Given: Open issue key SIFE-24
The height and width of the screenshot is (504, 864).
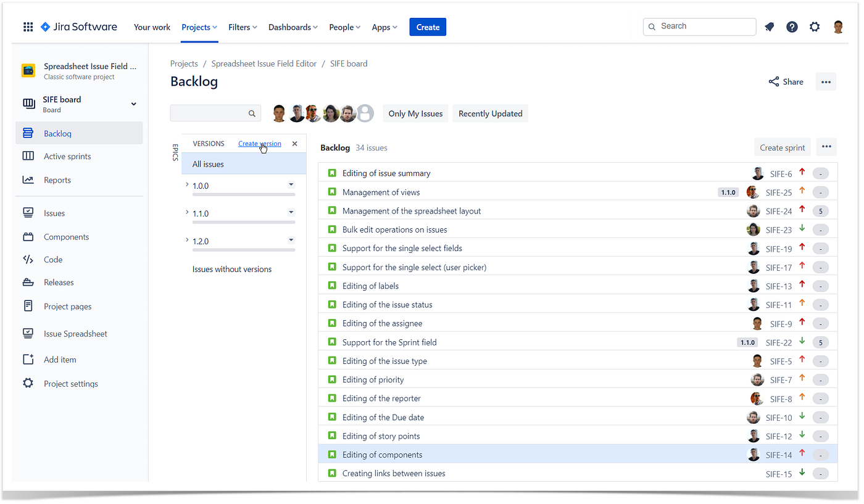Looking at the screenshot, I should click(779, 211).
